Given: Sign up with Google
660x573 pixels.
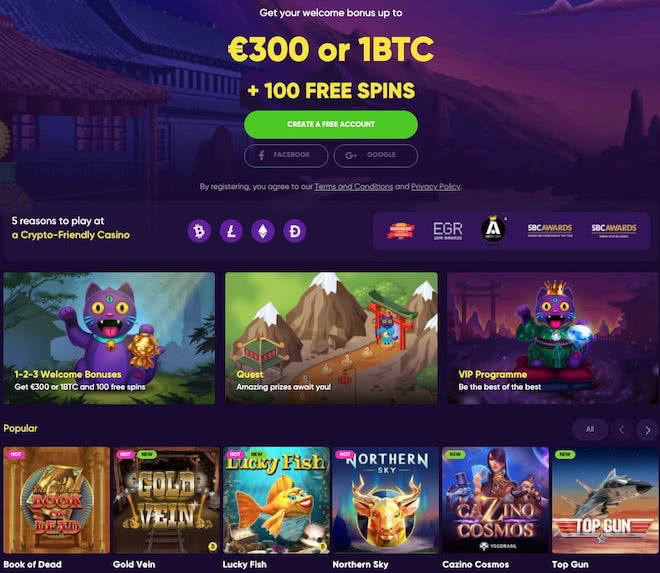Looking at the screenshot, I should tap(376, 155).
